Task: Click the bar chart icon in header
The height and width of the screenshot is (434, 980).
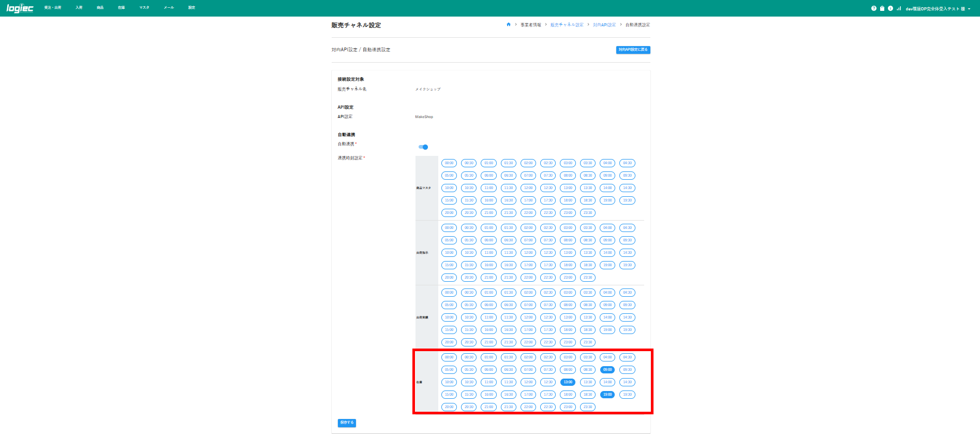Action: coord(899,8)
